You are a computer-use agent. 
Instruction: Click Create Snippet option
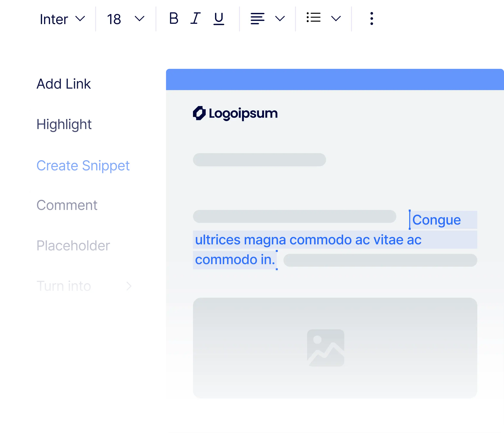[86, 165]
